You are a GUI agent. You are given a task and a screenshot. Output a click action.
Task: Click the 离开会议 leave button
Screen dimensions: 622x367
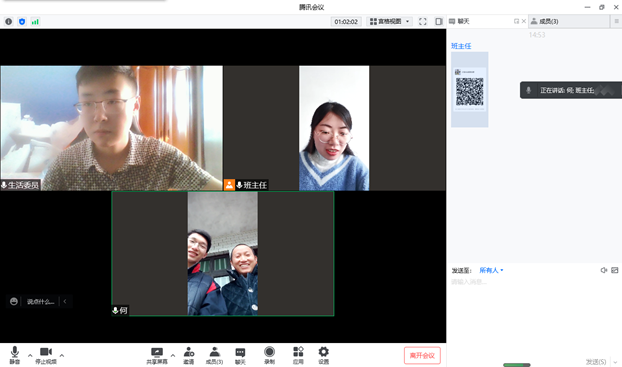[422, 355]
